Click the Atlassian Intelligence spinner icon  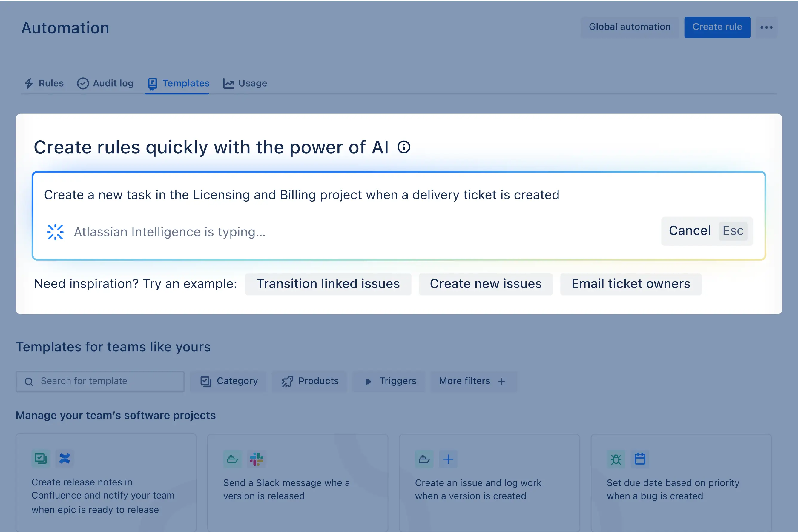pos(55,232)
